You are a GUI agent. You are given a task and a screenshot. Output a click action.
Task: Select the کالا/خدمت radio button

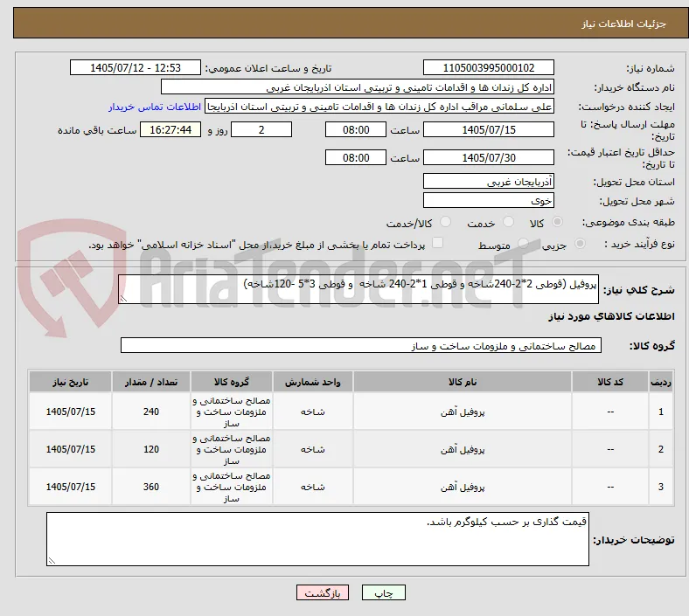pos(446,222)
